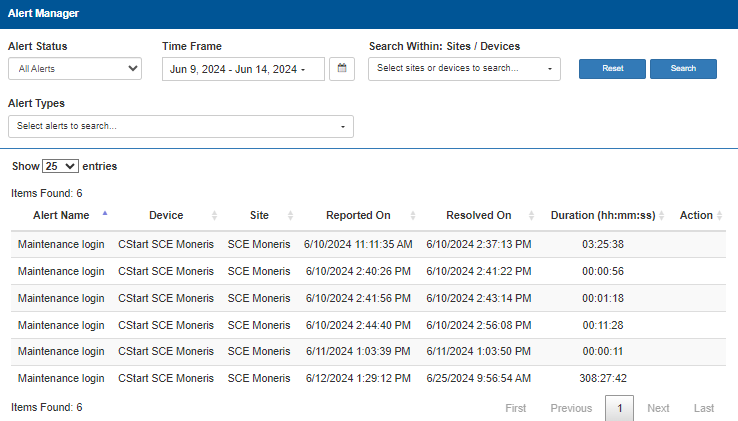Sort by Alert Name column arrow

[x=105, y=214]
